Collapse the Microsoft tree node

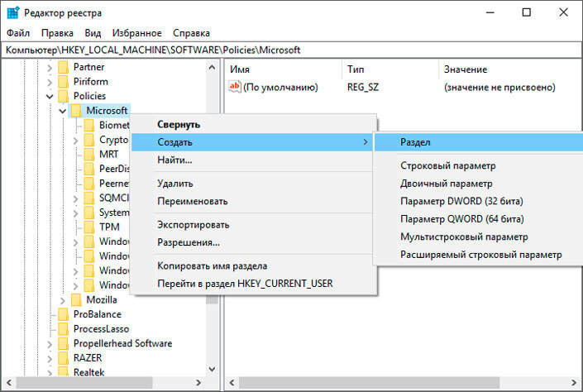63,111
